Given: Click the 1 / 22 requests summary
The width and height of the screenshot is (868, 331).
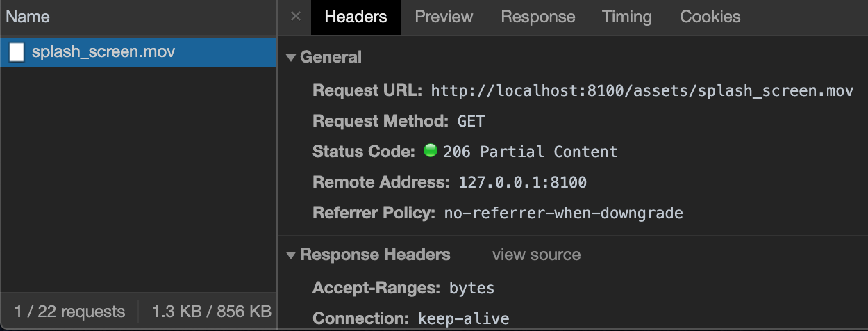Looking at the screenshot, I should (x=69, y=312).
